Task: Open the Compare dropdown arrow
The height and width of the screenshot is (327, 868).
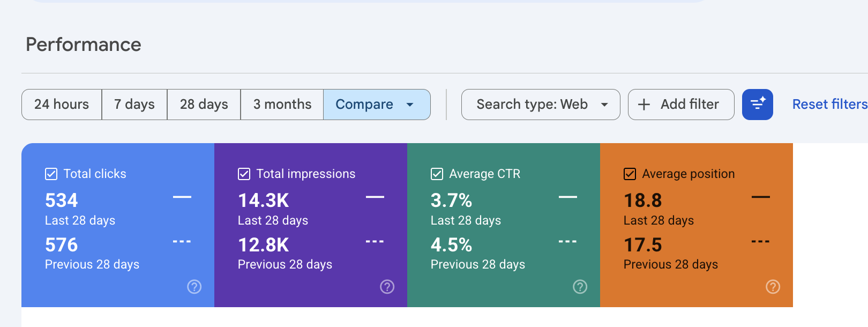Action: (x=410, y=105)
